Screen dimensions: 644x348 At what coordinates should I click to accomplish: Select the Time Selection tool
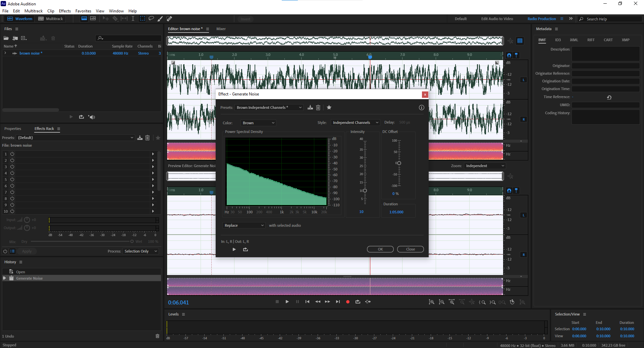tap(133, 19)
